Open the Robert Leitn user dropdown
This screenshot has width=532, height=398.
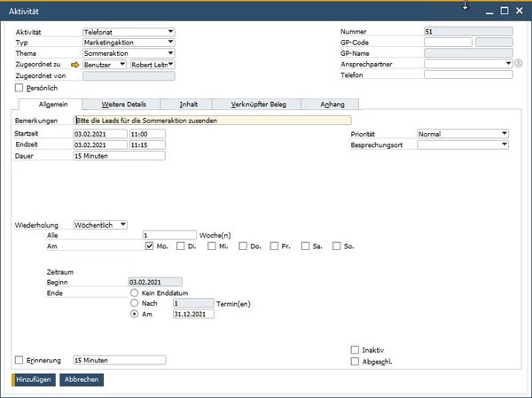point(153,65)
